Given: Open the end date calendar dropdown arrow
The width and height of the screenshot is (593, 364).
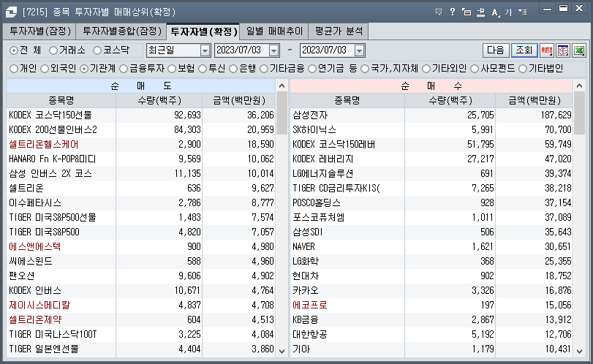Looking at the screenshot, I should [x=359, y=50].
